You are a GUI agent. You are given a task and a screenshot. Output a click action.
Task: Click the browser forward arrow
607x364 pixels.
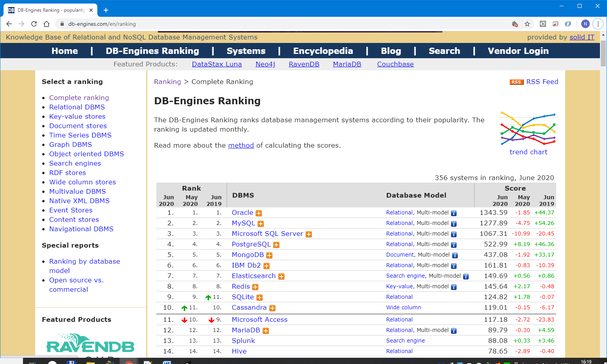pos(21,24)
